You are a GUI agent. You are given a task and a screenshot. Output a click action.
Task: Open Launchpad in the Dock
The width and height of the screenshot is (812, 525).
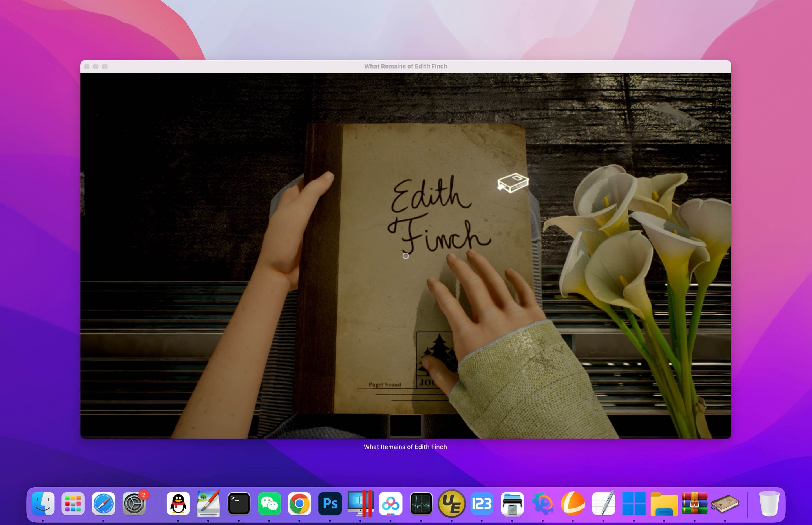pos(73,504)
